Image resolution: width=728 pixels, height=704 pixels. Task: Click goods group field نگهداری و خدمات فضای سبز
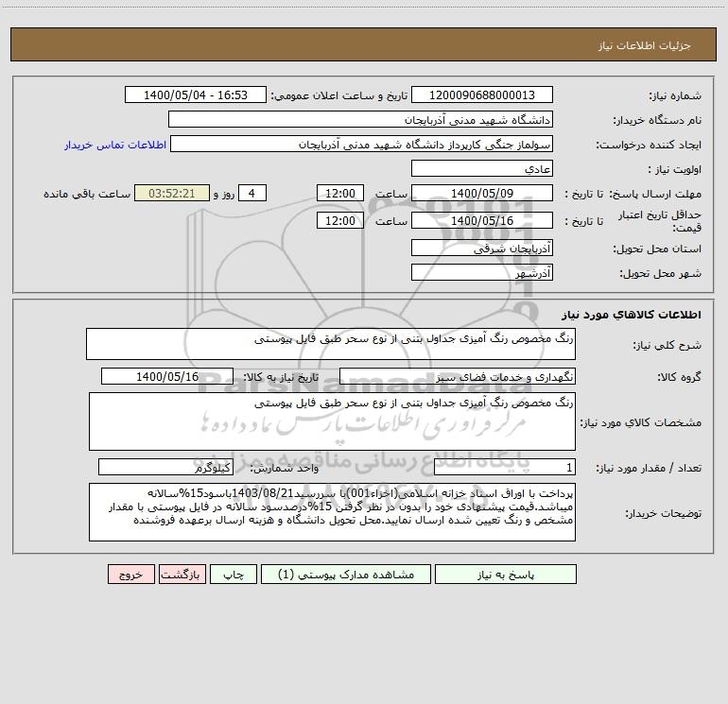[458, 376]
